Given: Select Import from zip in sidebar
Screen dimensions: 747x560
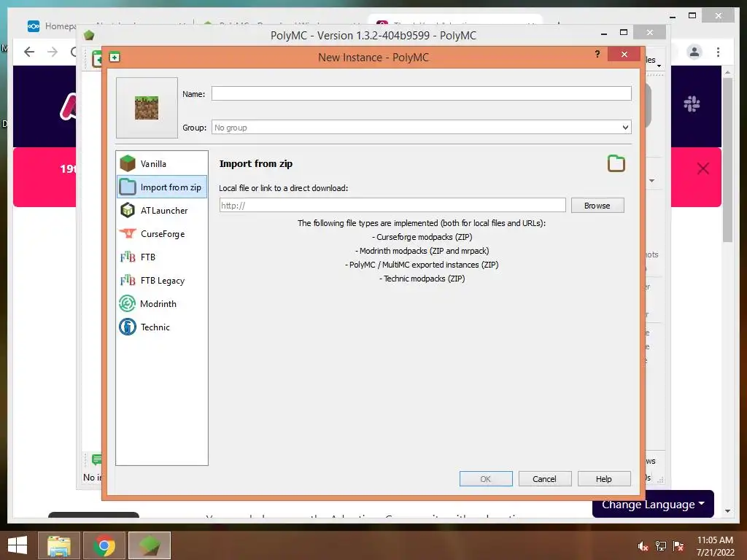Looking at the screenshot, I should click(x=162, y=187).
